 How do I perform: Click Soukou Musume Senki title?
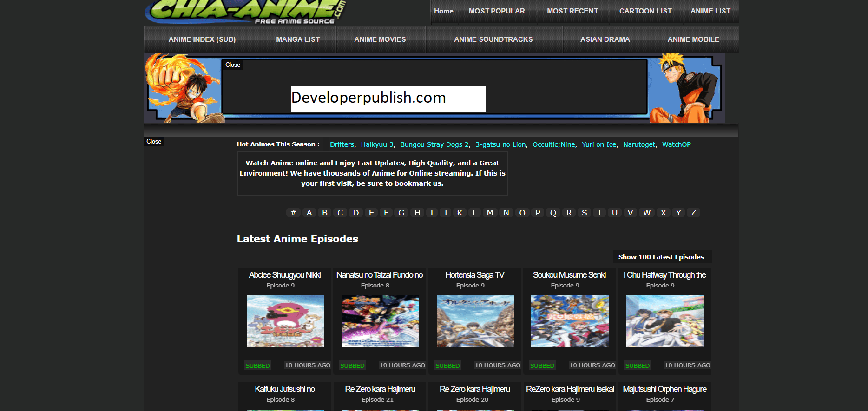coord(570,275)
